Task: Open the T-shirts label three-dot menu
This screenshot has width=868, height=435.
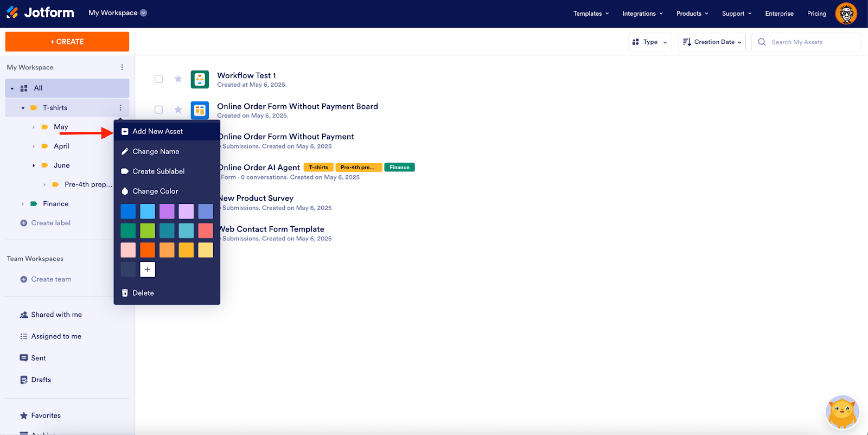Action: 120,108
